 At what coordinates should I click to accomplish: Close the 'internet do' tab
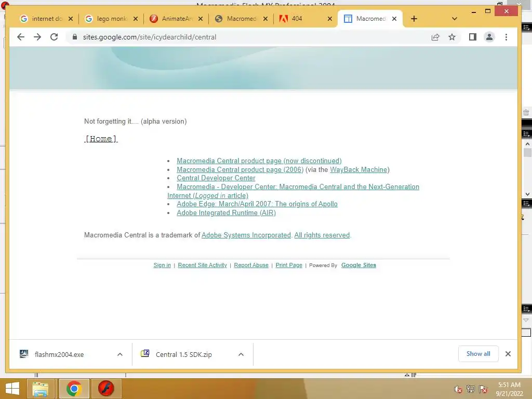click(x=71, y=19)
